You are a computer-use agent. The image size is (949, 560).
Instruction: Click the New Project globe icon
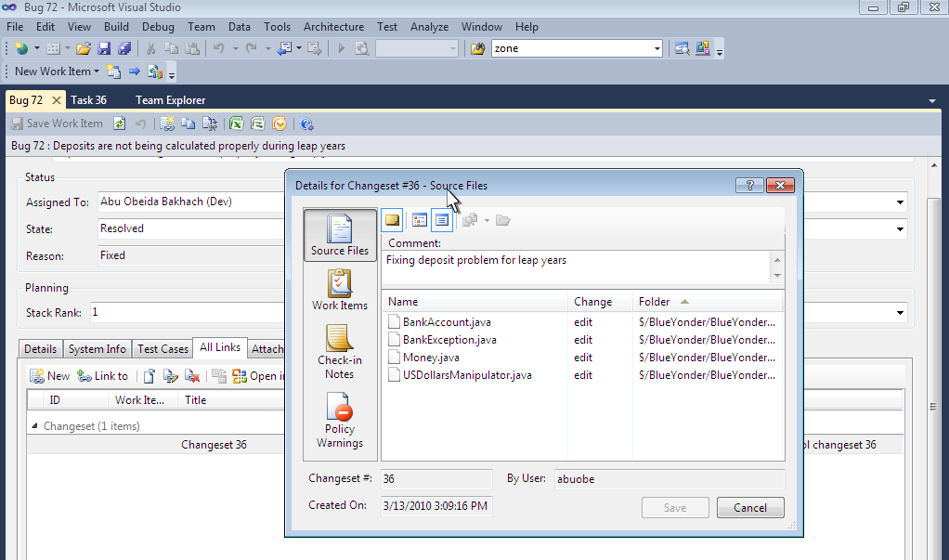[x=21, y=48]
